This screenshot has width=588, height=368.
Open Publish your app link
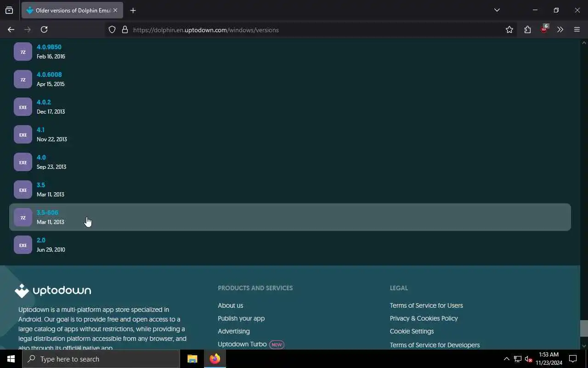241,318
